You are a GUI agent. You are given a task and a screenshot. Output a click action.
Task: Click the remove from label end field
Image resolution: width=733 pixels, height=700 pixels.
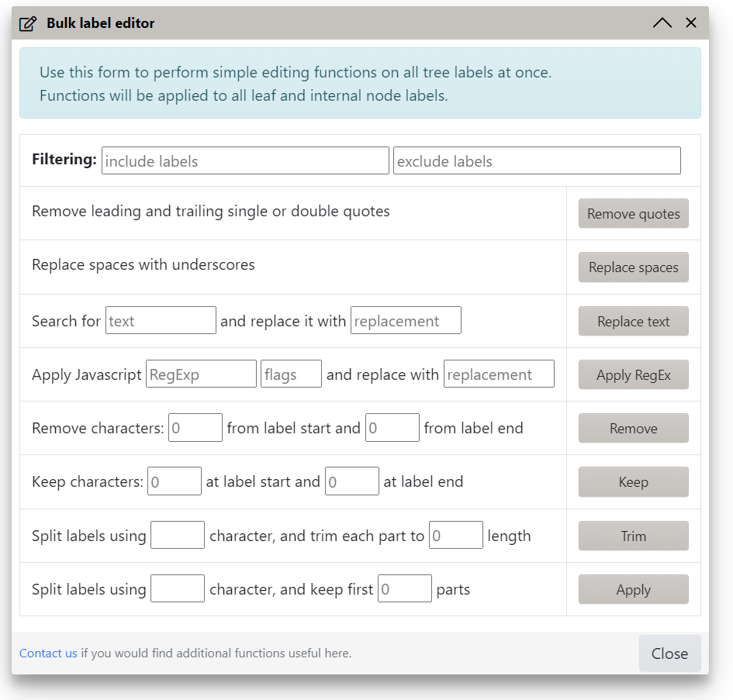392,428
